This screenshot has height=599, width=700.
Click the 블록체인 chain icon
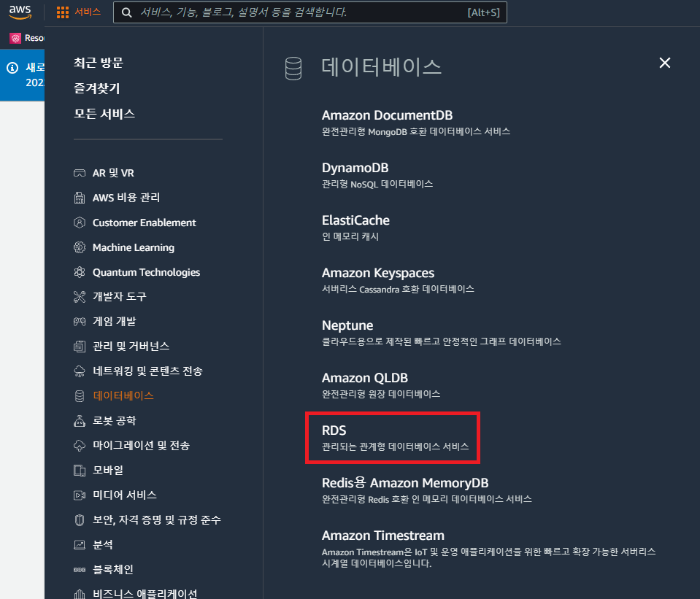(80, 570)
